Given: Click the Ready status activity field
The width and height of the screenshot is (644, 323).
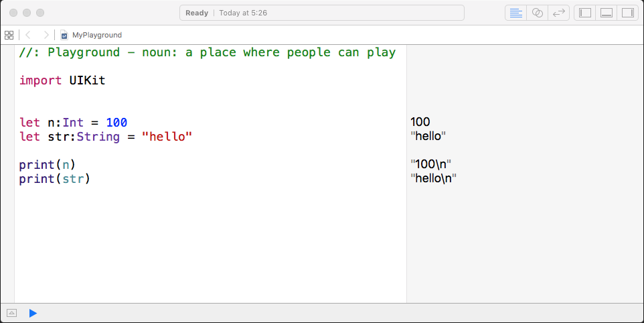Looking at the screenshot, I should [x=322, y=13].
